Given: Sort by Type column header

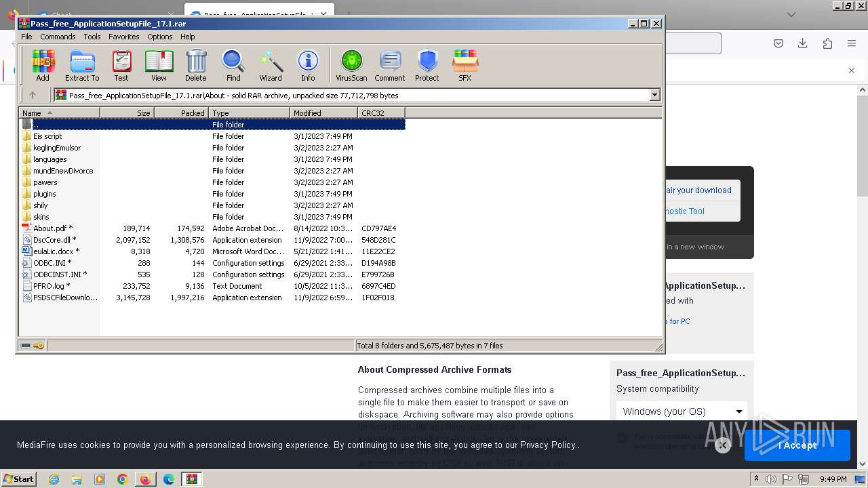Looking at the screenshot, I should pos(250,113).
